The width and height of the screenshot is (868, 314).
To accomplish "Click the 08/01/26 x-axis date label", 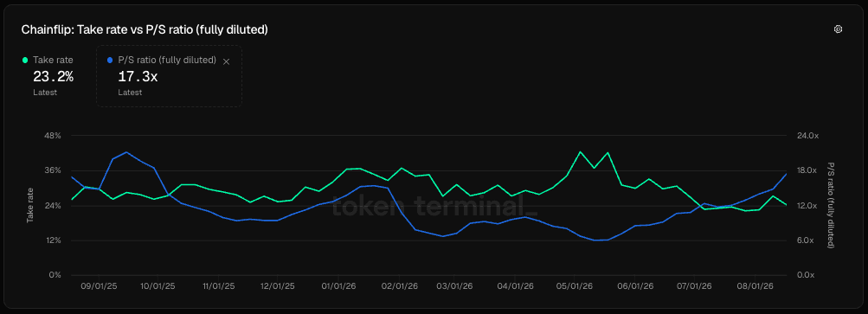I will (755, 286).
